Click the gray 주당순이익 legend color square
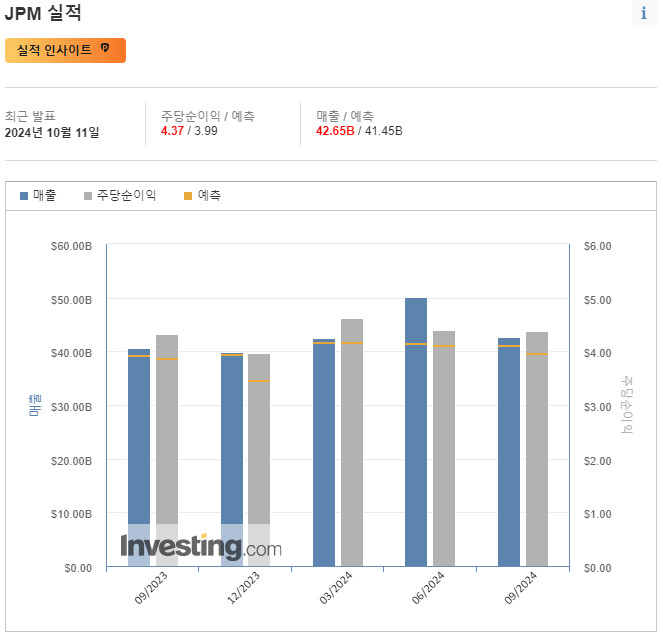Viewport: 663px width, 636px height. pyautogui.click(x=88, y=196)
